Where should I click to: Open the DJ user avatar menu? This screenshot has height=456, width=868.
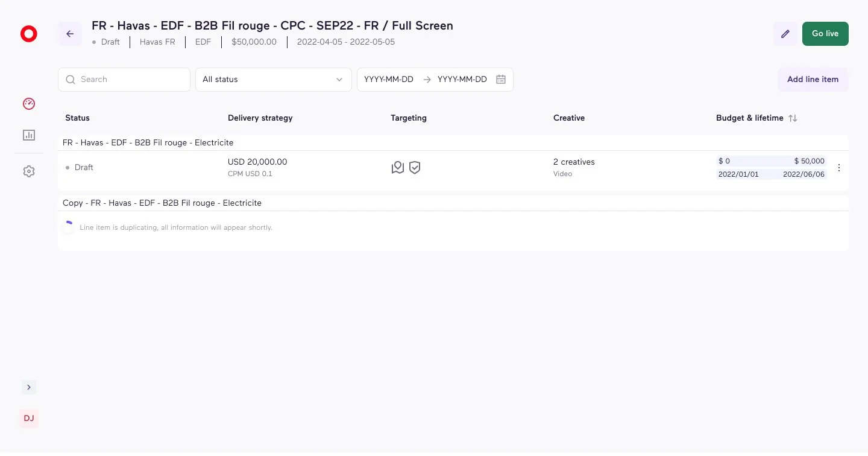coord(29,419)
